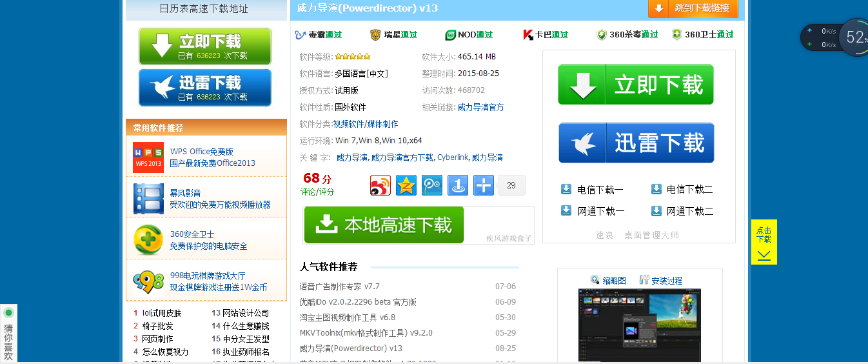The image size is (868, 364).
Task: Click the keyword link 威力导演官方下载
Action: (402, 157)
